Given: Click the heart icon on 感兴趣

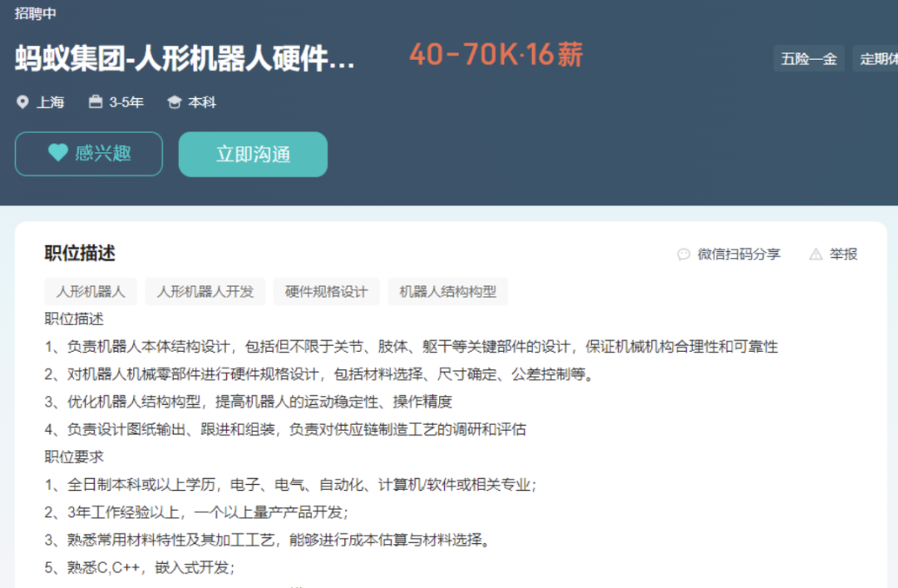Looking at the screenshot, I should click(57, 153).
